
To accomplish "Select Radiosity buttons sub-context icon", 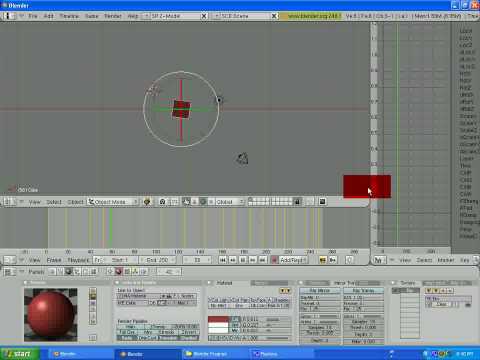I will 135,272.
